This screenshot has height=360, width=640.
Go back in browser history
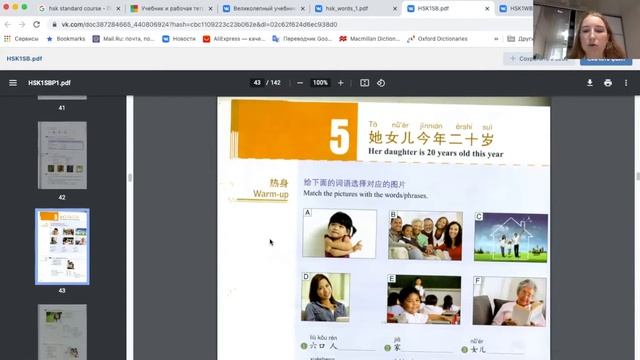pos(8,24)
